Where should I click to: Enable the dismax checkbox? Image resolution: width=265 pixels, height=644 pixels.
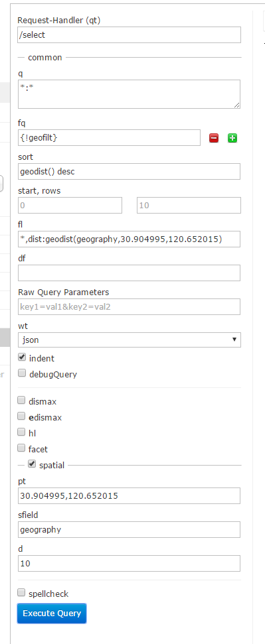21,401
